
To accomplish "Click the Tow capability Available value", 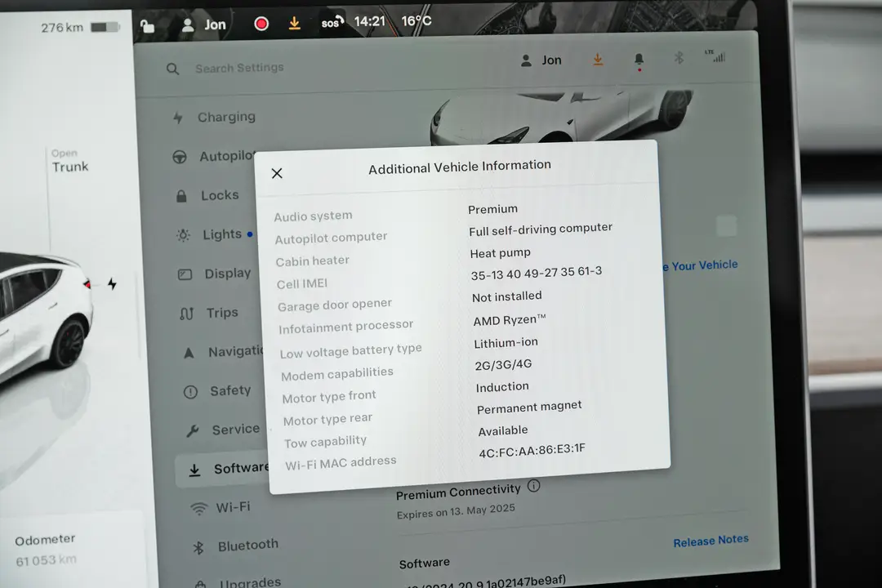I will [x=503, y=431].
